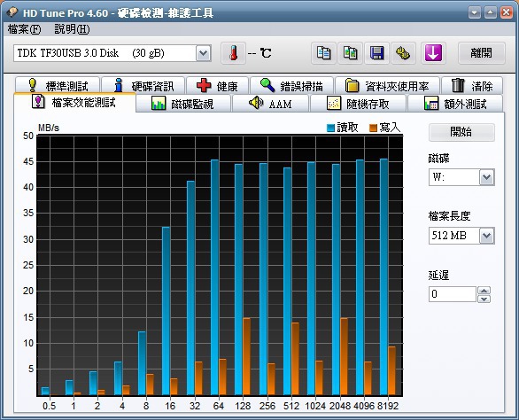This screenshot has height=420, width=519.
Task: Click the 延遲 input field
Action: pos(453,294)
